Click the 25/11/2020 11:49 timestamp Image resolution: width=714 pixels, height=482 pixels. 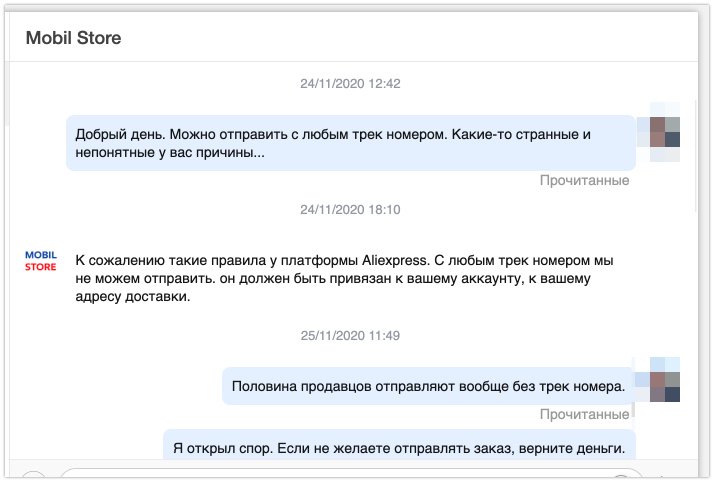(x=350, y=336)
